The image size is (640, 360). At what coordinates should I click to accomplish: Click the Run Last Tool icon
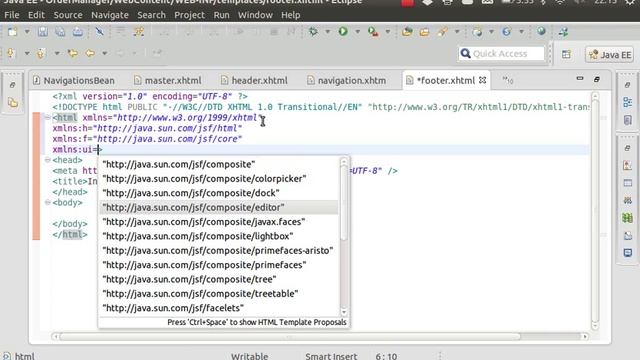pyautogui.click(x=373, y=31)
